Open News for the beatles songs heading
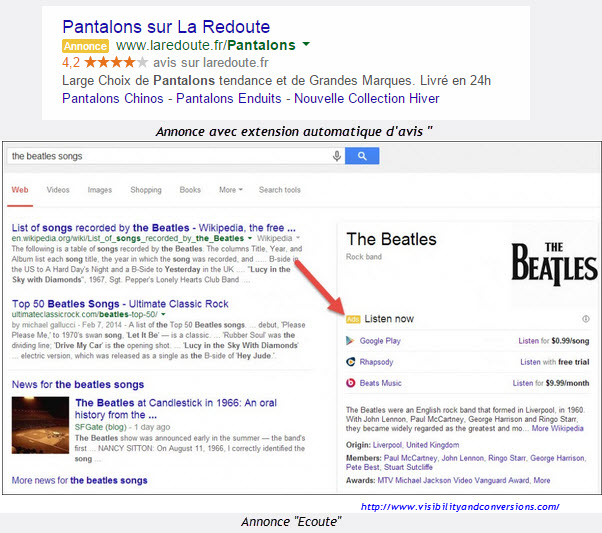Viewport: 602px width, 533px height. [78, 384]
